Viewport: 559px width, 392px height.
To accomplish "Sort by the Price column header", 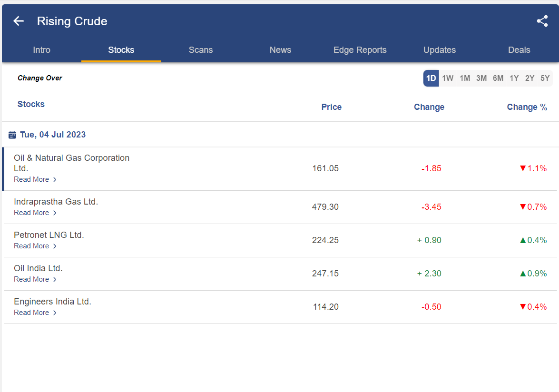I will (x=332, y=107).
